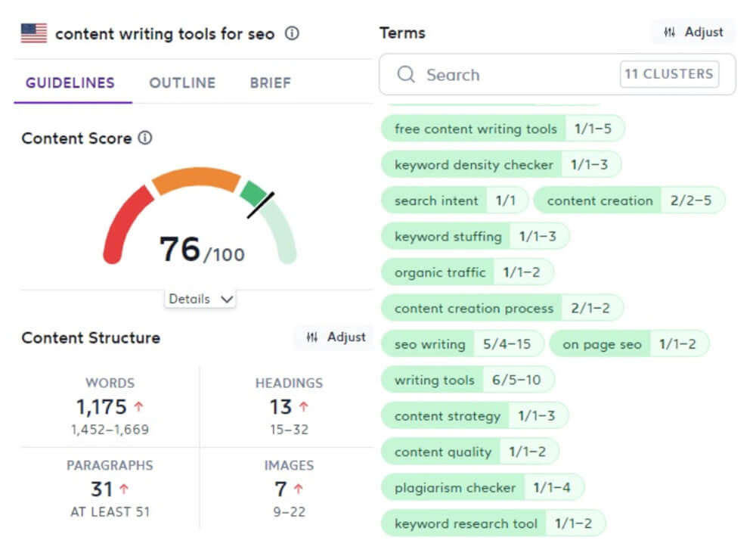Toggle the 11 Clusters button
Screen dimensions: 756x556
point(669,74)
